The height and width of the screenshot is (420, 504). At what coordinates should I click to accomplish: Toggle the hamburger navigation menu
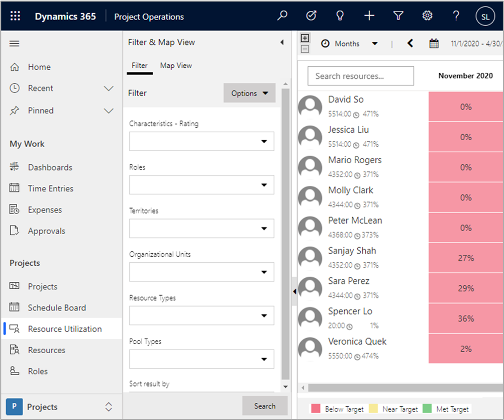[x=14, y=43]
